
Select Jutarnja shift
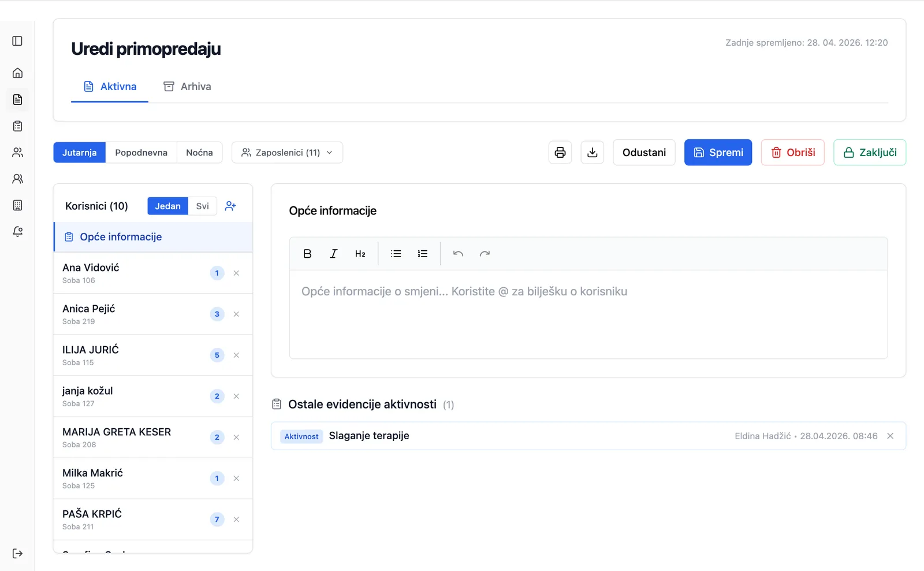[80, 153]
